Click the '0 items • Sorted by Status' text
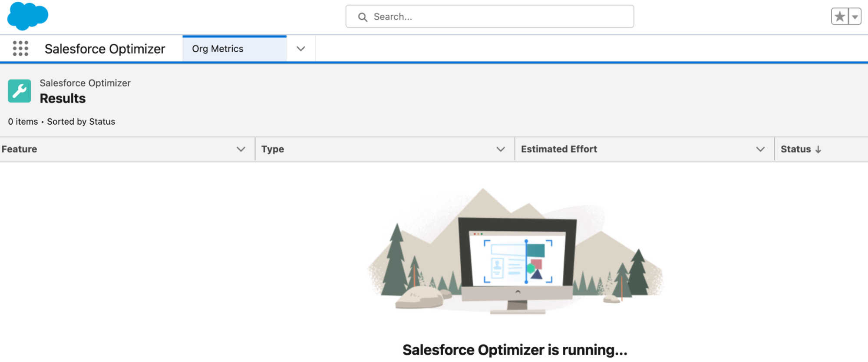The height and width of the screenshot is (362, 868). [62, 122]
